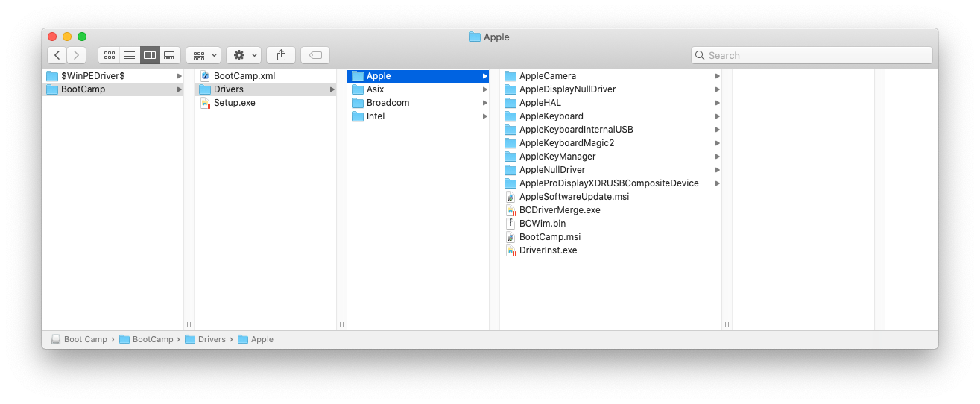Select the BootCamp folder in first column

(113, 89)
